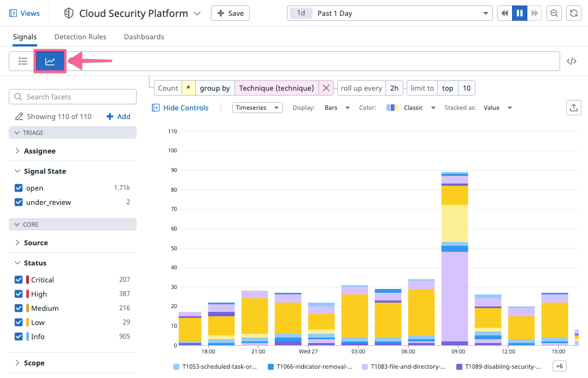Select the timeseries analytics view icon
Screen dimensions: 588x378
pos(50,61)
